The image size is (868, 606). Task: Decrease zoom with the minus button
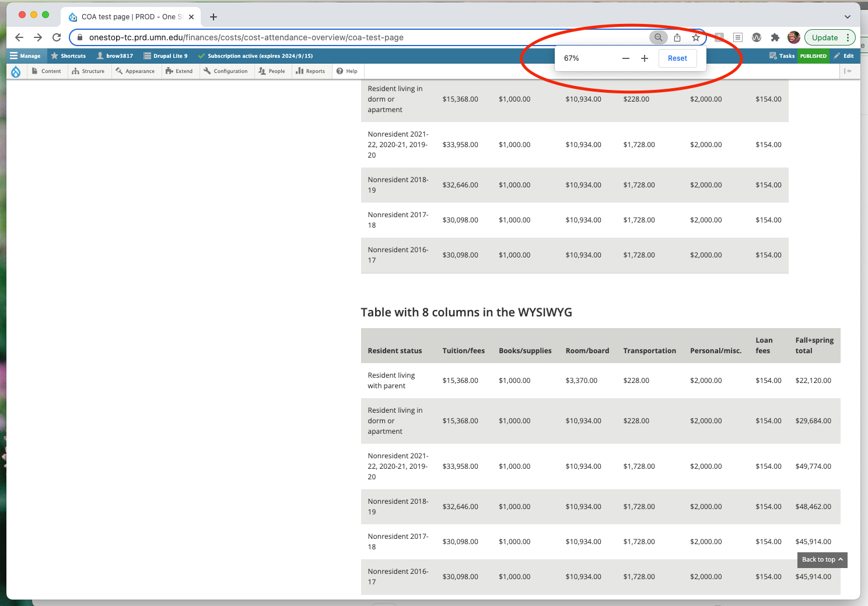tap(626, 58)
